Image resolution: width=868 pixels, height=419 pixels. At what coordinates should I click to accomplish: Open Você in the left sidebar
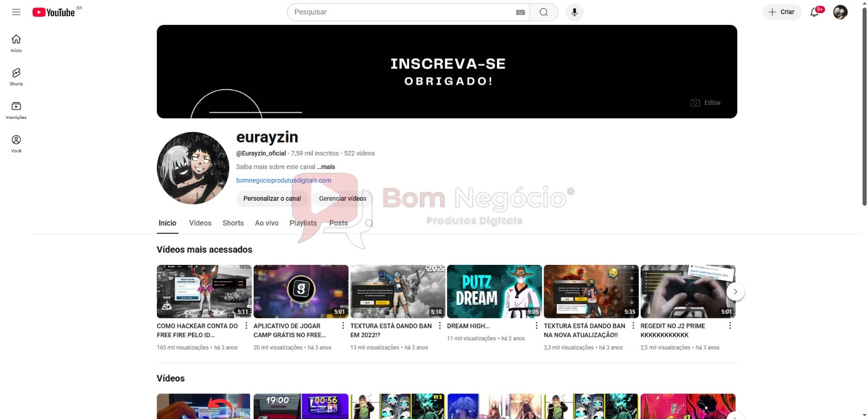[x=16, y=144]
